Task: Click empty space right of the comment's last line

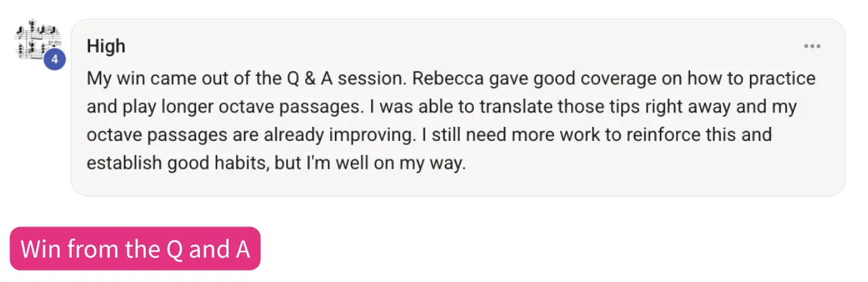Action: click(x=644, y=163)
